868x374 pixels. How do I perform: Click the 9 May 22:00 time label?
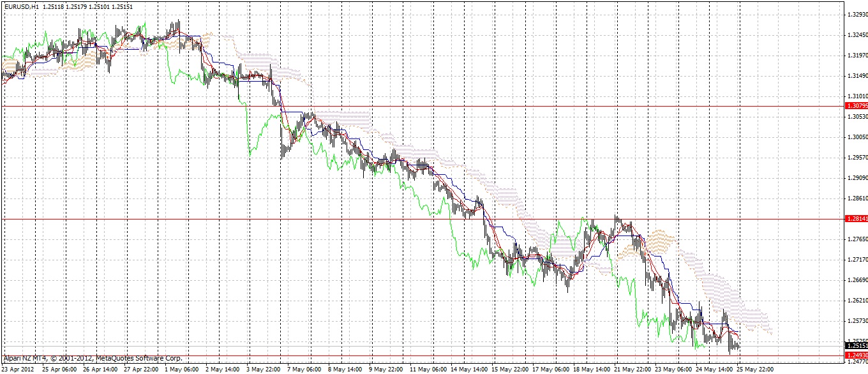[x=387, y=369]
